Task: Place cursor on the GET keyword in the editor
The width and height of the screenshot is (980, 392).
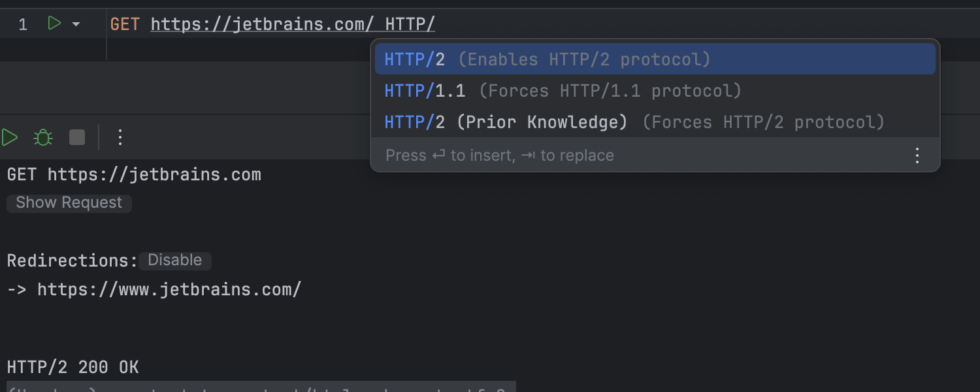Action: pos(124,25)
